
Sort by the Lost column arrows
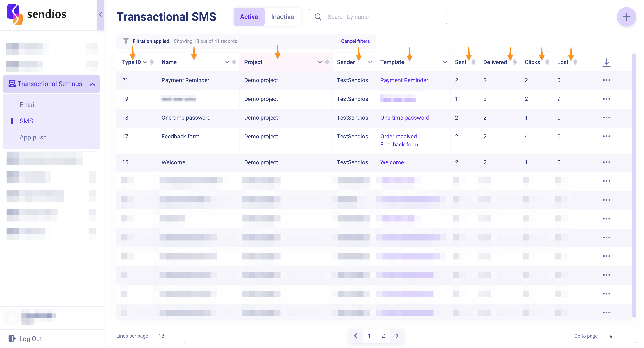[x=575, y=62]
